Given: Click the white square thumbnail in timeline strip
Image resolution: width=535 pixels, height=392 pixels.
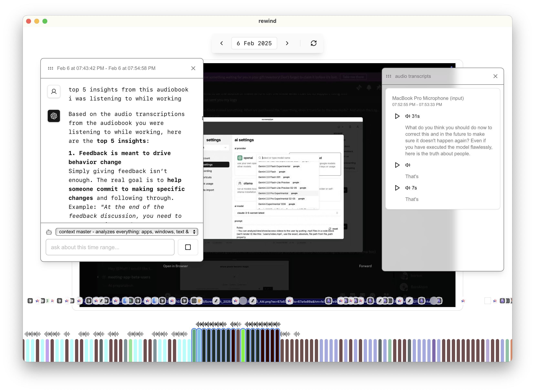Looking at the screenshot, I should (x=487, y=301).
